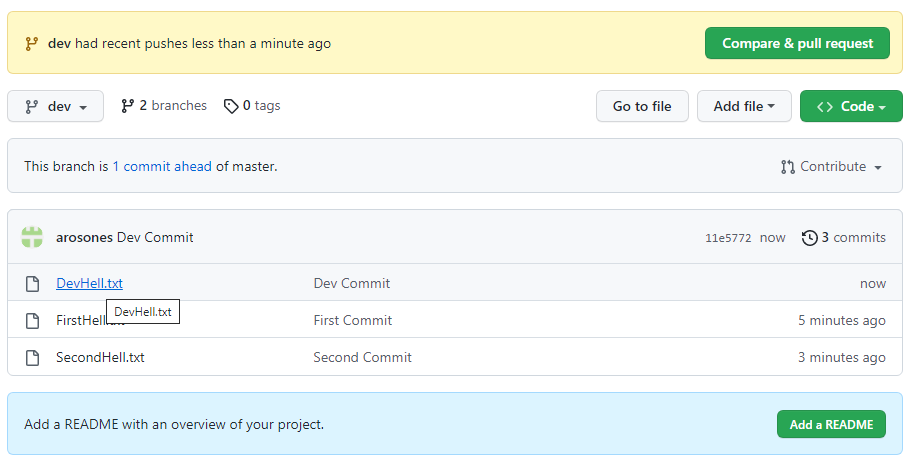View the 2 branches link
The height and width of the screenshot is (472, 916).
point(164,106)
